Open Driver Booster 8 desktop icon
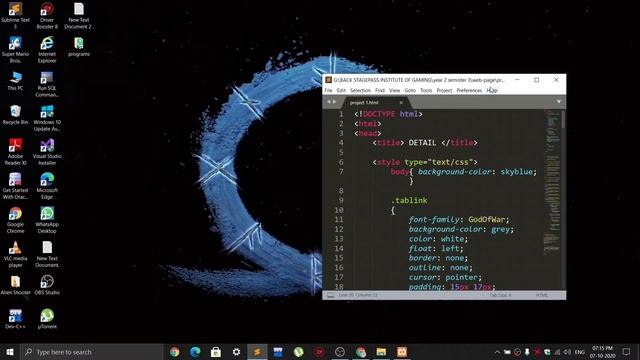The width and height of the screenshot is (640, 360). [47, 15]
